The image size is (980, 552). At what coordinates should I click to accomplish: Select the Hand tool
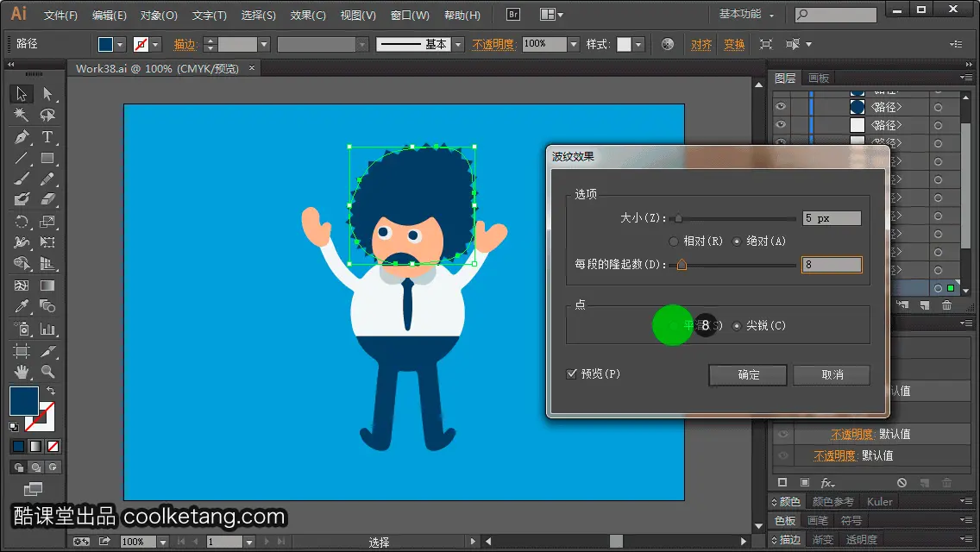click(22, 372)
